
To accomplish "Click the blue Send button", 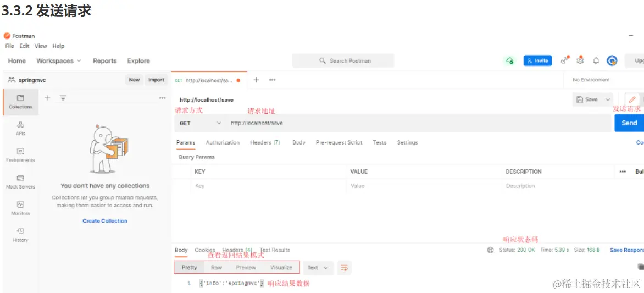I will (629, 123).
